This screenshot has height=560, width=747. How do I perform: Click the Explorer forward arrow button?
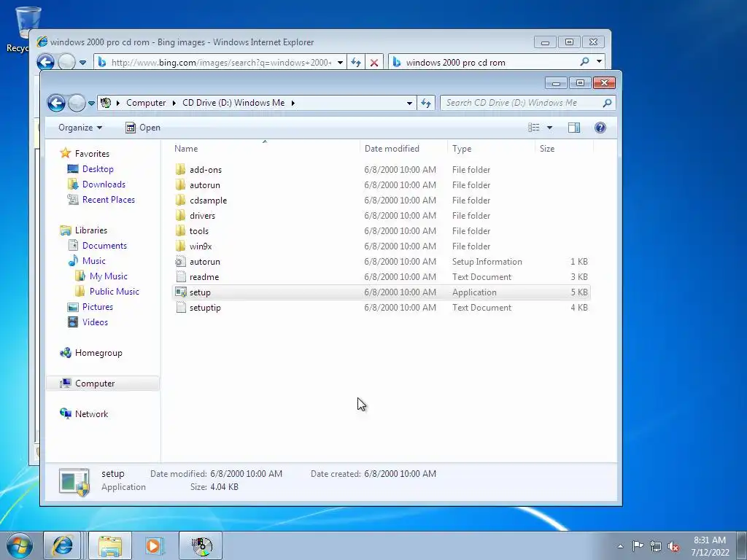pyautogui.click(x=76, y=103)
